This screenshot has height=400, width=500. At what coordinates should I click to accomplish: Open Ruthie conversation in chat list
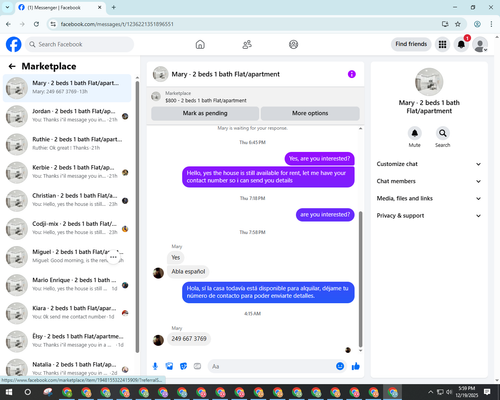coord(67,144)
